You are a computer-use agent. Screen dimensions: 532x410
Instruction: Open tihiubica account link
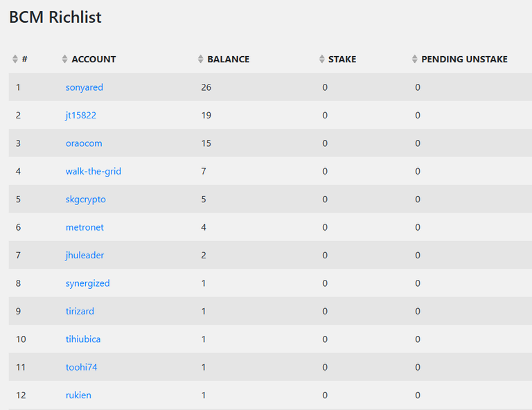[83, 339]
